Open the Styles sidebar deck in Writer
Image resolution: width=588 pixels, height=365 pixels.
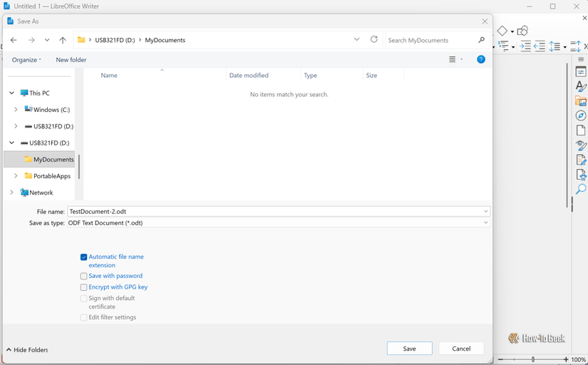coord(580,86)
